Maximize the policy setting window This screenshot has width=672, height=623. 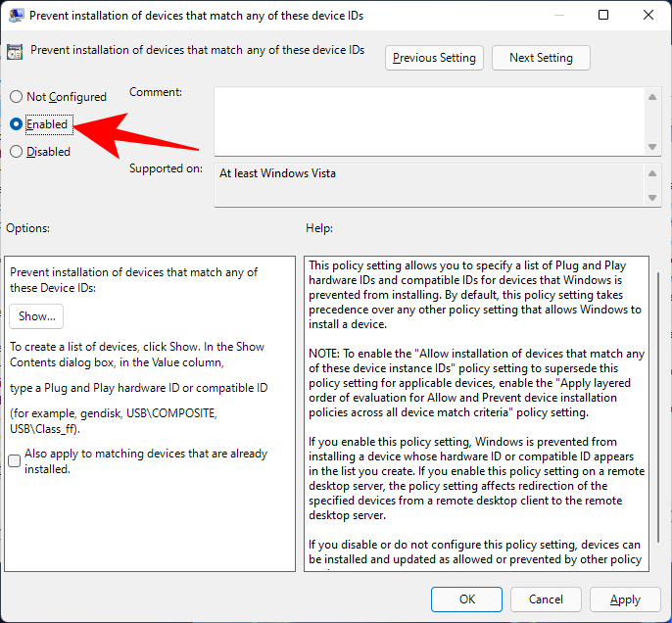click(x=603, y=15)
